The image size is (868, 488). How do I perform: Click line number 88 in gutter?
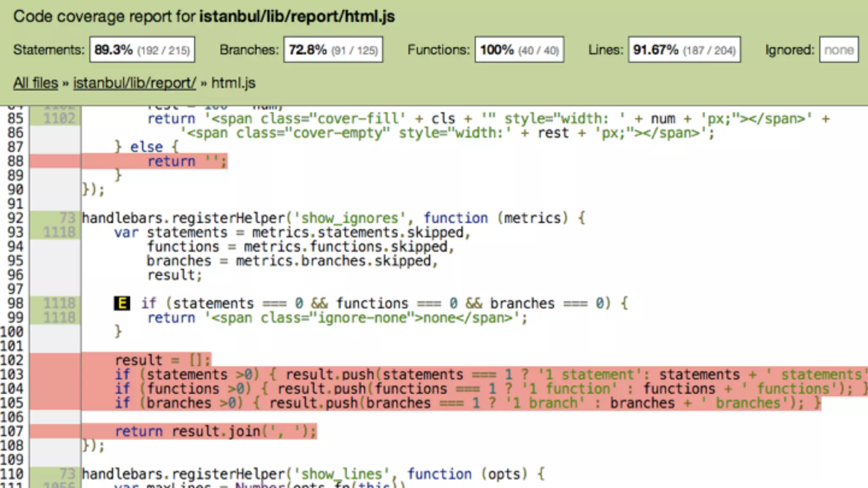coord(15,161)
